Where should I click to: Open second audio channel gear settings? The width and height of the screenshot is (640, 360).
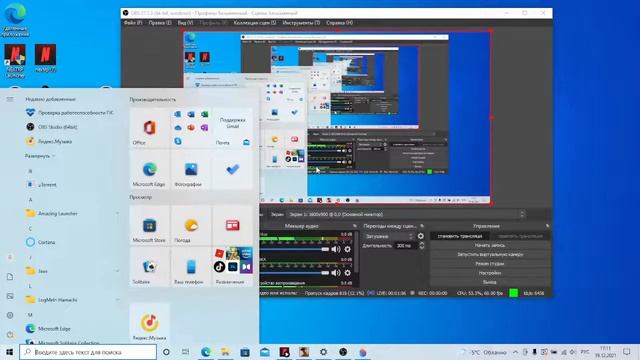coord(347,272)
